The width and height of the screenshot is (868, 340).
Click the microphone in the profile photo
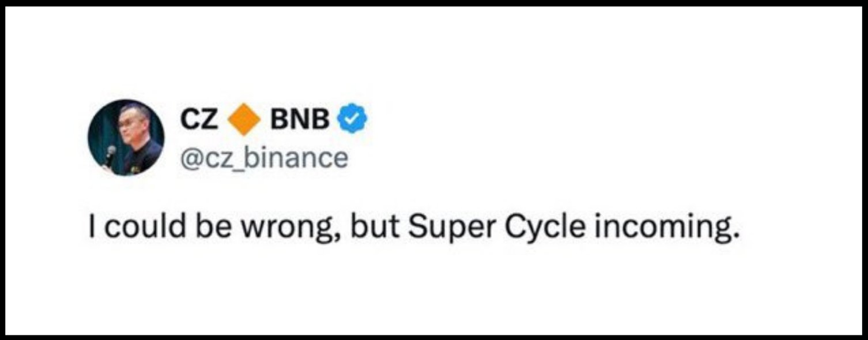point(110,153)
